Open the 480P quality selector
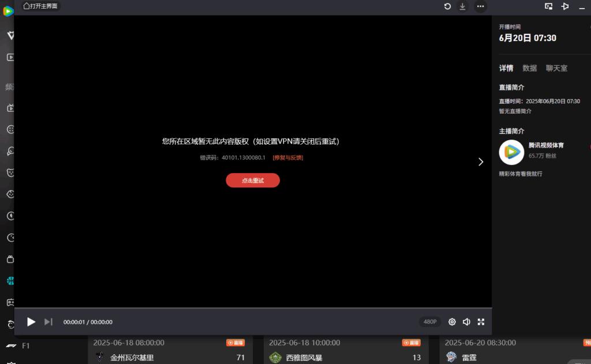Image resolution: width=591 pixels, height=364 pixels. point(430,322)
